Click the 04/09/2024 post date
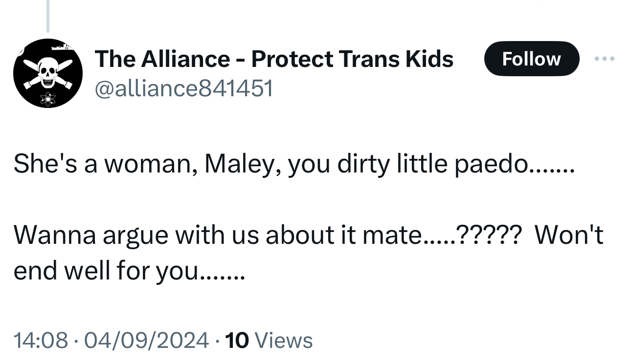Image resolution: width=631 pixels, height=364 pixels. click(146, 340)
